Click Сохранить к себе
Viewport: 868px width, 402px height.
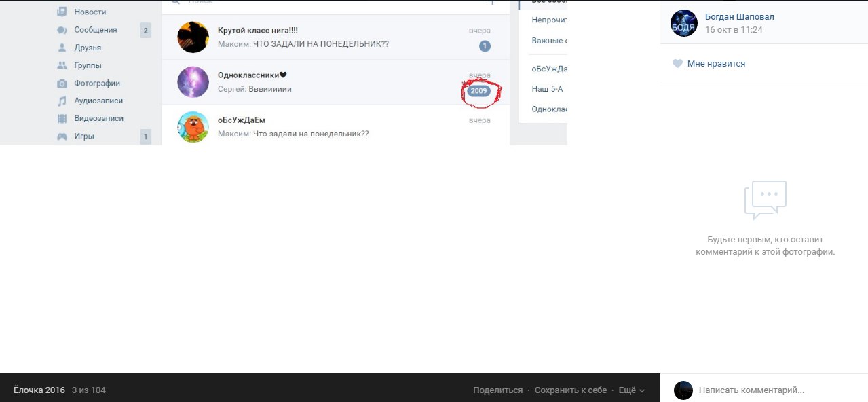pyautogui.click(x=571, y=390)
